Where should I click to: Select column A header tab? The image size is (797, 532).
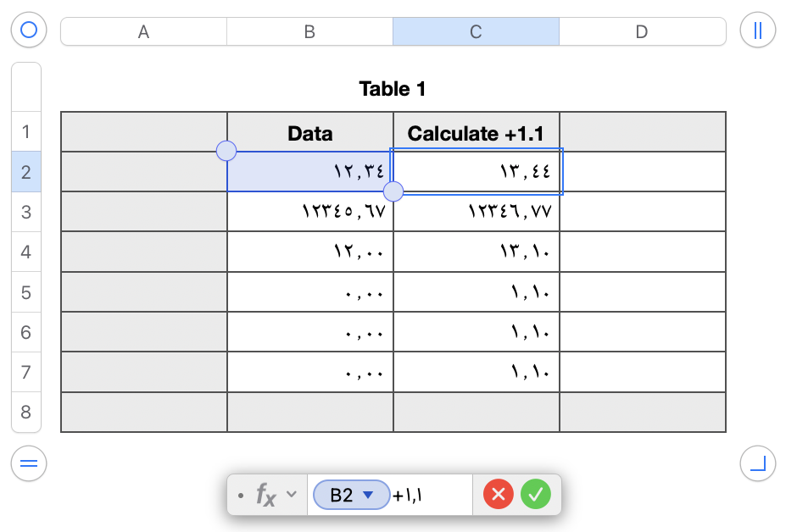[144, 31]
